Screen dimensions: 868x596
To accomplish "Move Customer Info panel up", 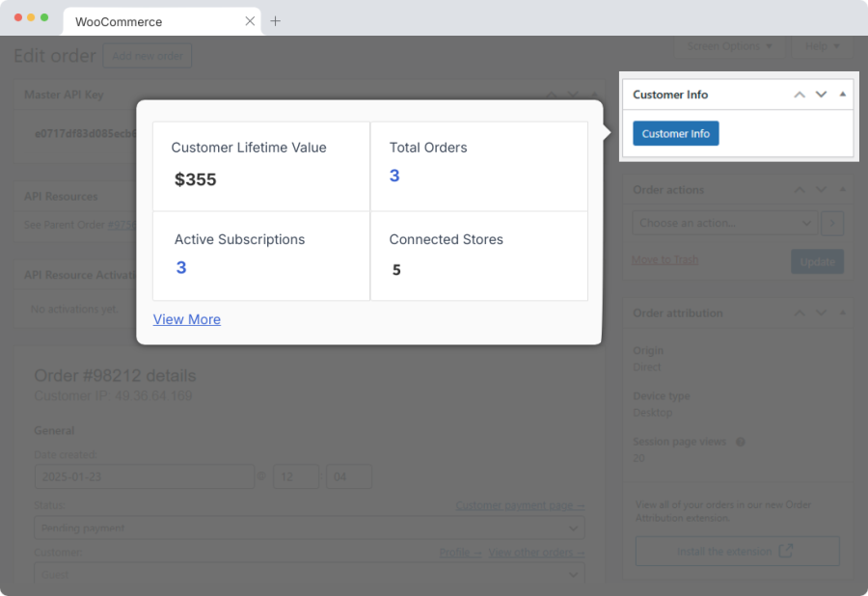I will tap(800, 95).
